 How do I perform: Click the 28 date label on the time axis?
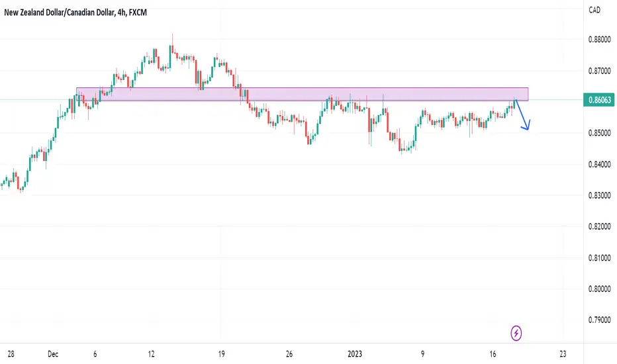click(x=11, y=354)
